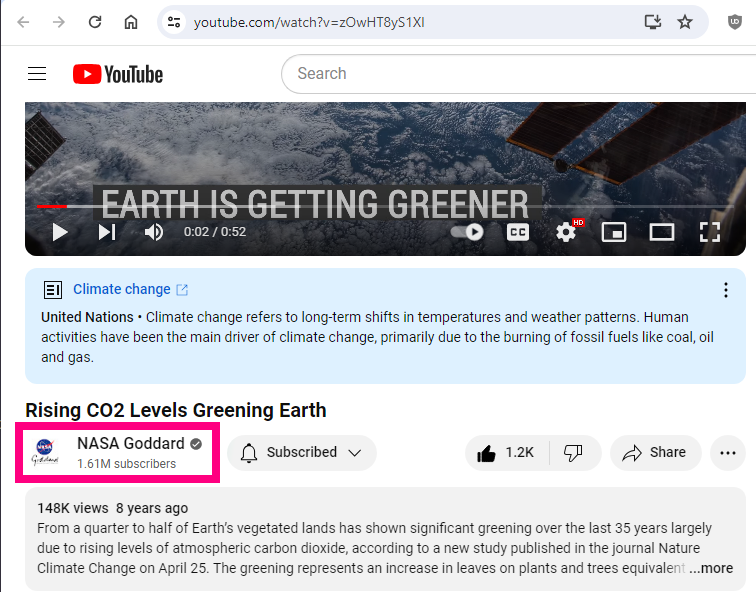
Task: Skip to next video
Action: [107, 232]
